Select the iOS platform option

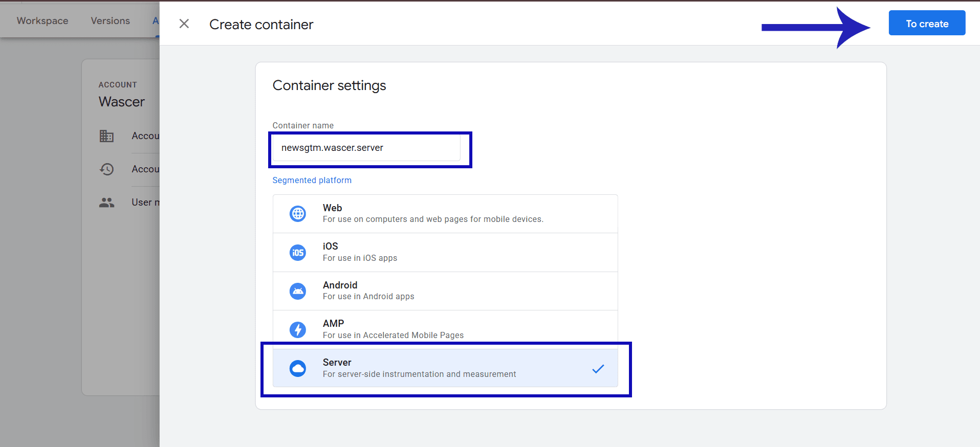pyautogui.click(x=445, y=253)
